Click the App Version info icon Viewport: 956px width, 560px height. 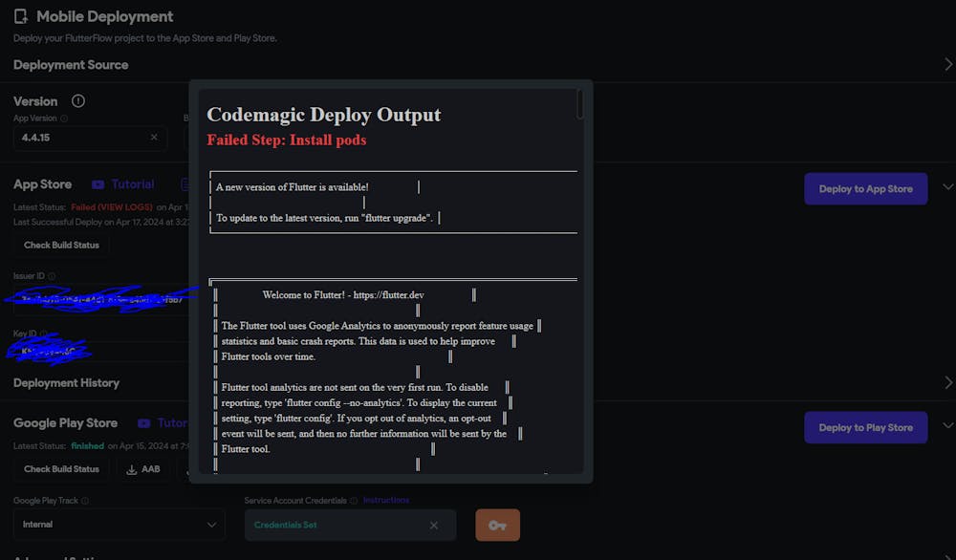coord(64,118)
